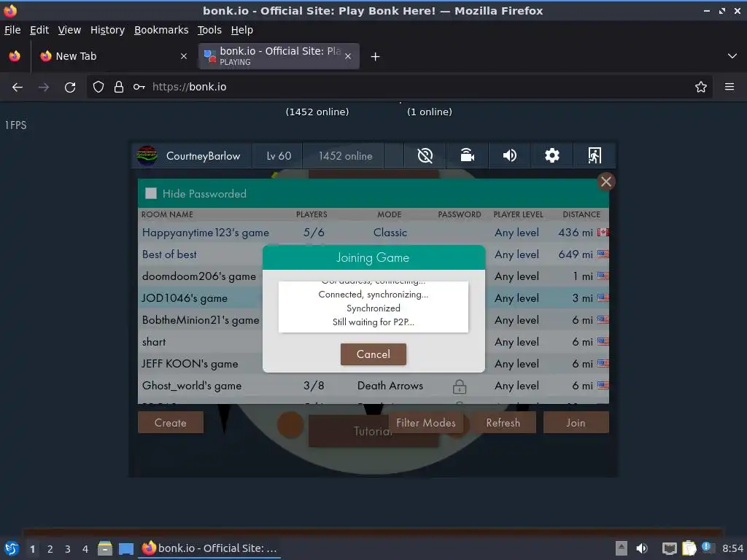Click the Lv 60 level indicator
The height and width of the screenshot is (560, 747).
pyautogui.click(x=279, y=156)
